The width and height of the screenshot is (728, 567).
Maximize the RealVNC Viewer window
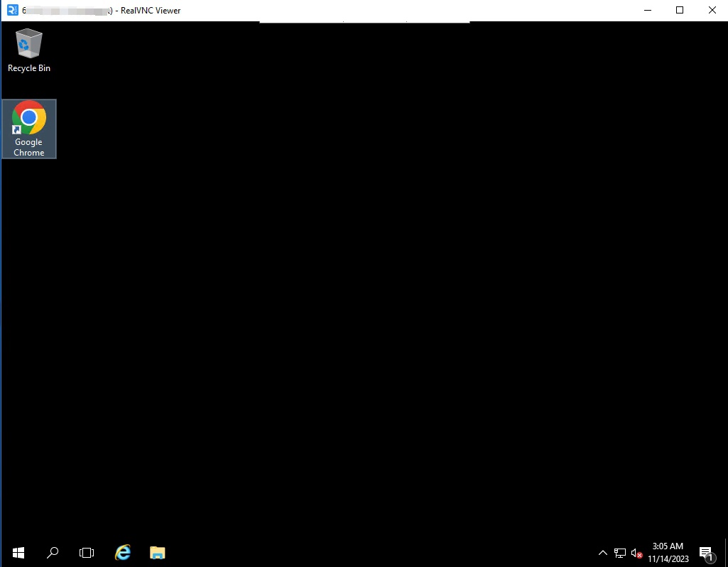[x=679, y=10]
